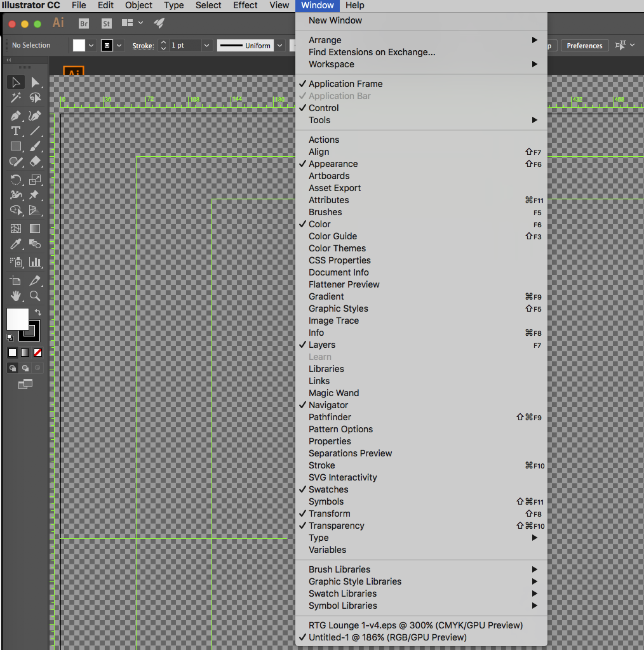
Task: Select the Rotate tool
Action: click(x=16, y=180)
